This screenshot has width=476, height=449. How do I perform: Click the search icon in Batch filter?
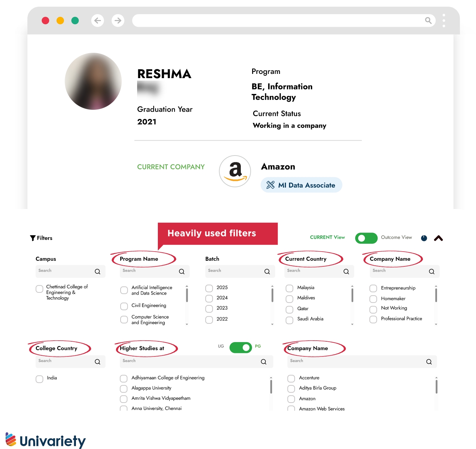[267, 272]
